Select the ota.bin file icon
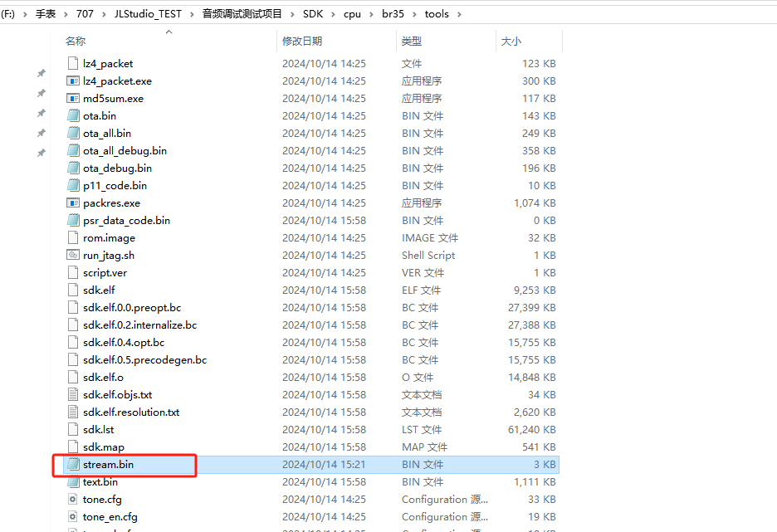The height and width of the screenshot is (532, 777). click(73, 115)
